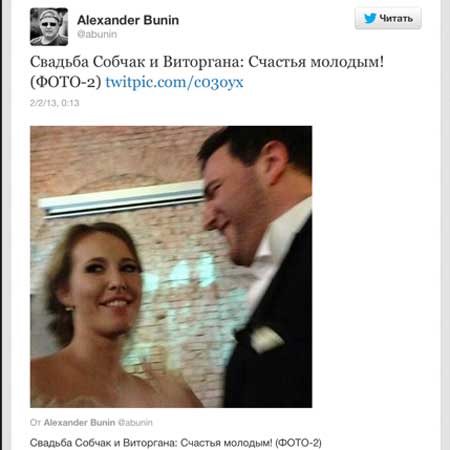
Task: Click the groom's face in the photo
Action: (233, 207)
